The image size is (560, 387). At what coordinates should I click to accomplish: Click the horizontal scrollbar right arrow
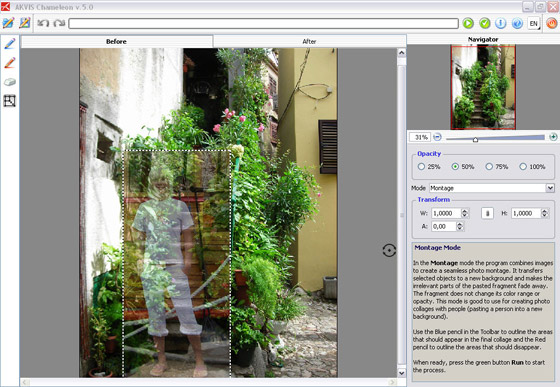pyautogui.click(x=392, y=382)
